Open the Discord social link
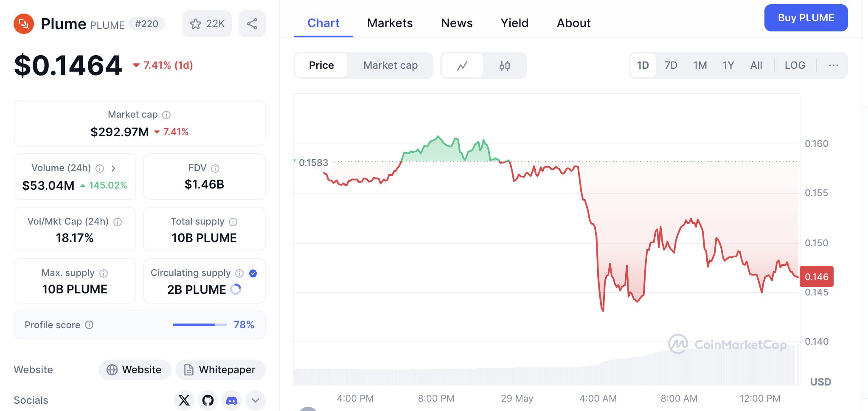Viewport: 868px width, 411px height. click(x=232, y=400)
